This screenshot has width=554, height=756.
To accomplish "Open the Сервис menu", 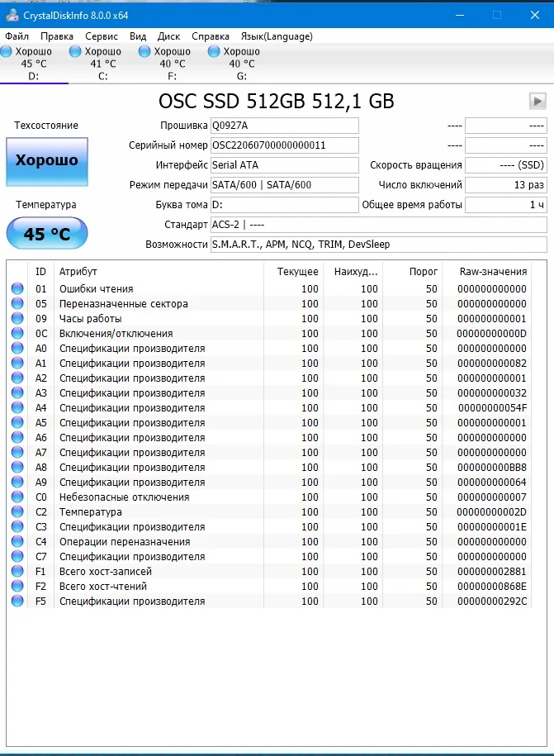I will pyautogui.click(x=102, y=36).
